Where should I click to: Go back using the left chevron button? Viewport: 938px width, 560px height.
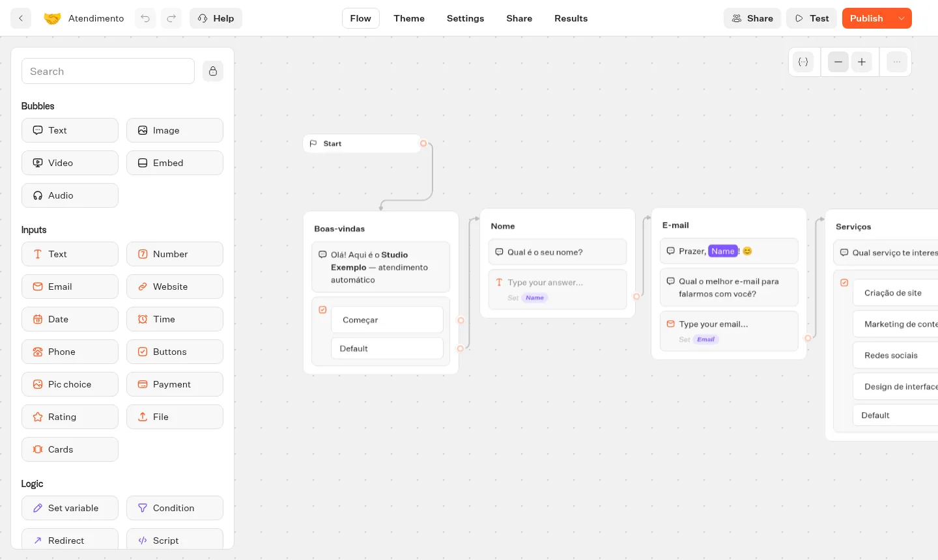pos(21,18)
